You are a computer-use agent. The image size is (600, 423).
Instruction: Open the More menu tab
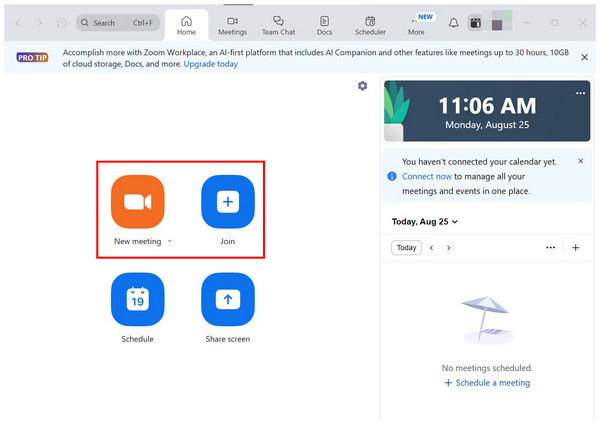coord(416,26)
